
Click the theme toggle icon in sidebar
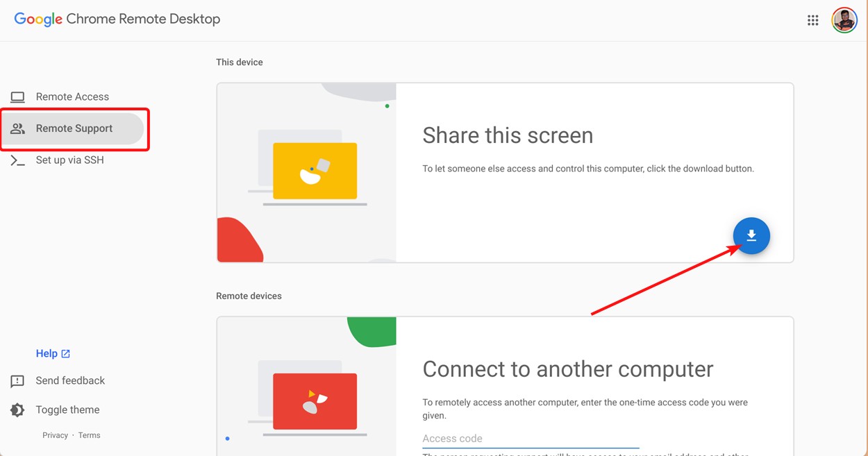[x=17, y=409]
